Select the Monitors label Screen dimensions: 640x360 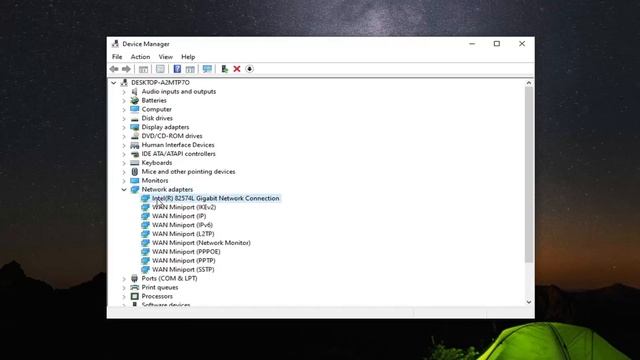coord(155,180)
